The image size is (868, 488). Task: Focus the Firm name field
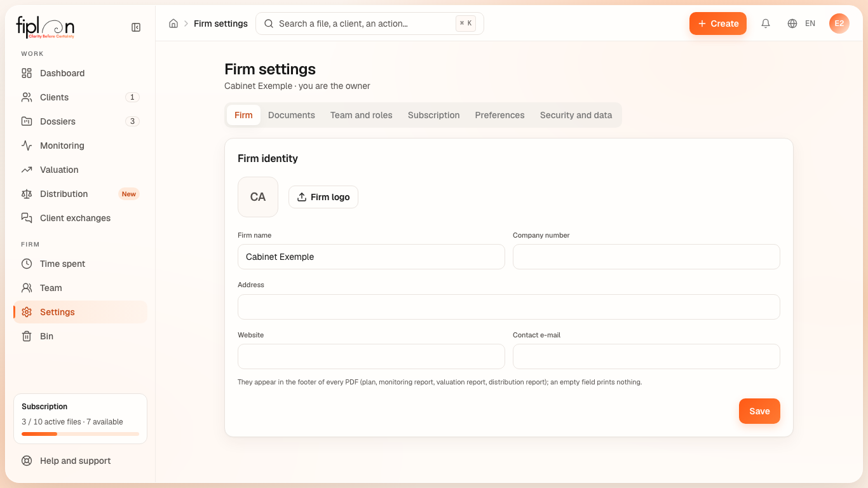pos(371,257)
